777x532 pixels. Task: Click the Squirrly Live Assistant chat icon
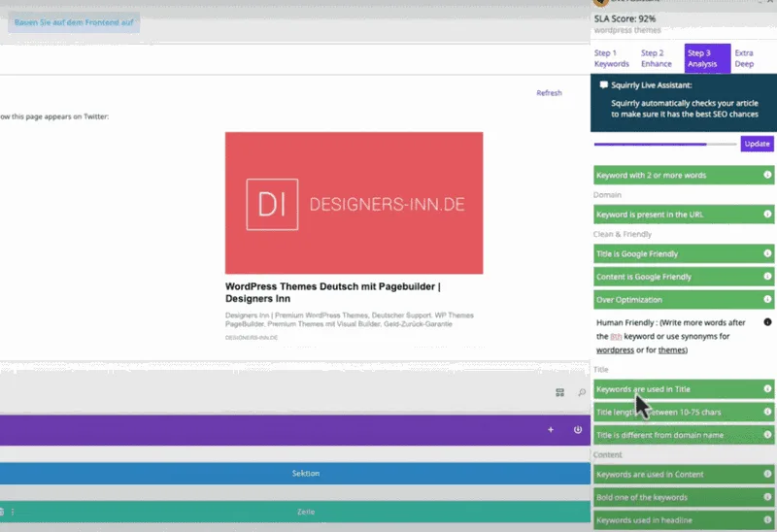(603, 84)
